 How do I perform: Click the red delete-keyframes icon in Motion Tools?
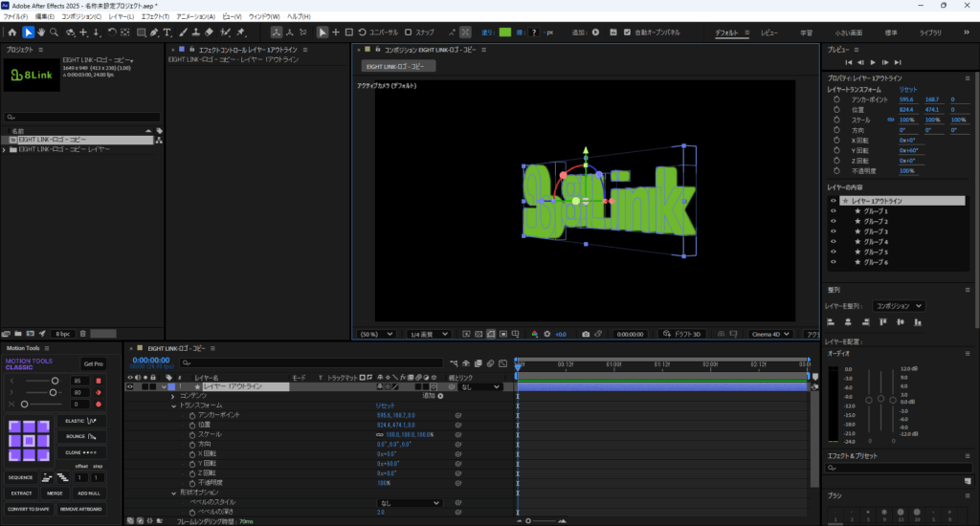coord(99,381)
